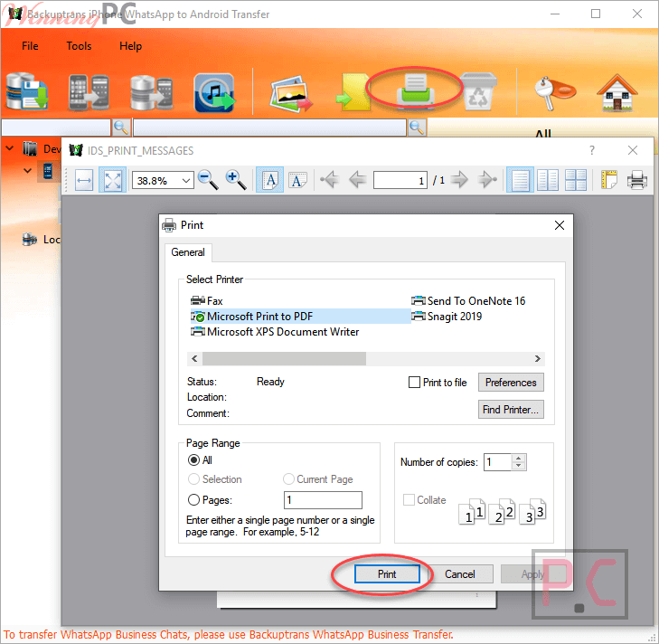Click the Number of copies field
Viewport: 659px width, 644px height.
click(497, 462)
